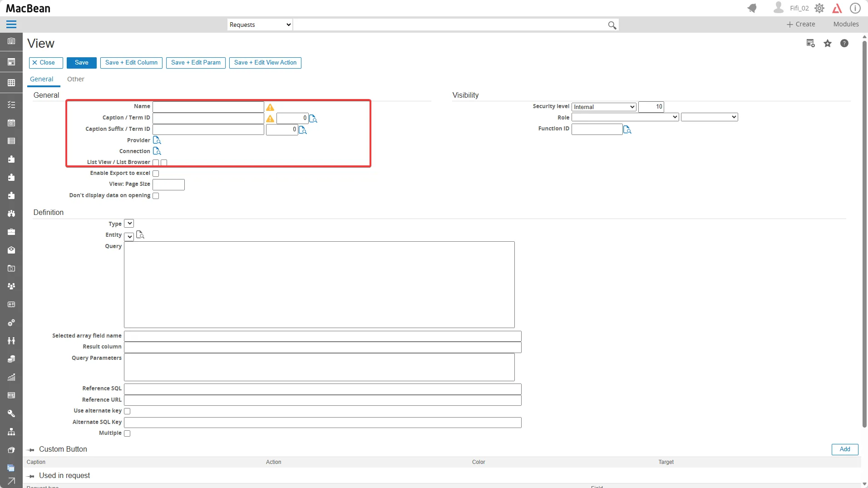Open the Provider lookup icon
868x488 pixels.
(157, 140)
